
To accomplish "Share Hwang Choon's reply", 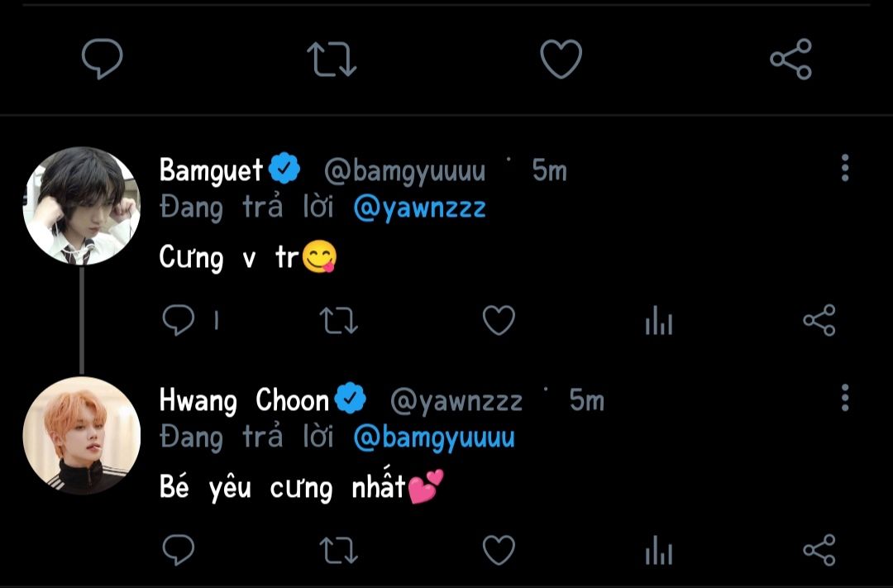I will point(819,550).
